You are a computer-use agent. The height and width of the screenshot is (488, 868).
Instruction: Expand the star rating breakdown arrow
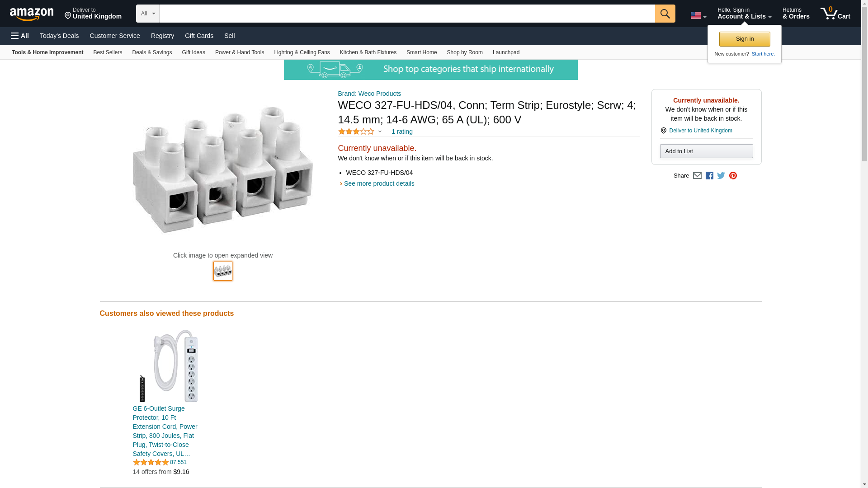click(380, 131)
